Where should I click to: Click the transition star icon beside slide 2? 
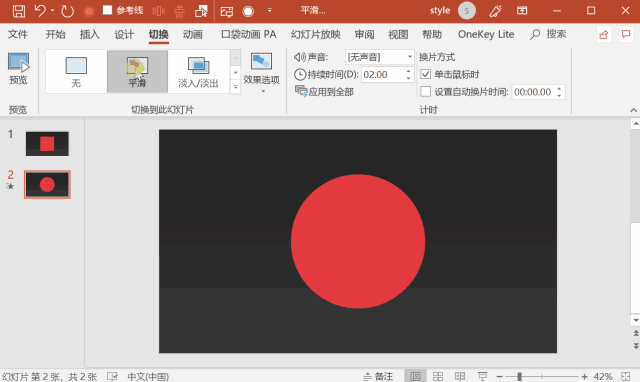click(x=10, y=186)
